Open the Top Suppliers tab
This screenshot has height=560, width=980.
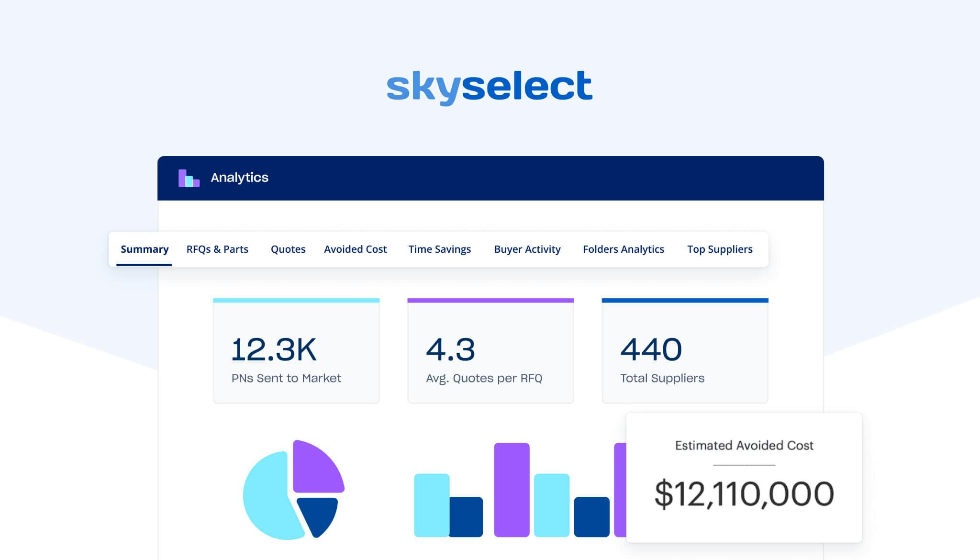[720, 249]
